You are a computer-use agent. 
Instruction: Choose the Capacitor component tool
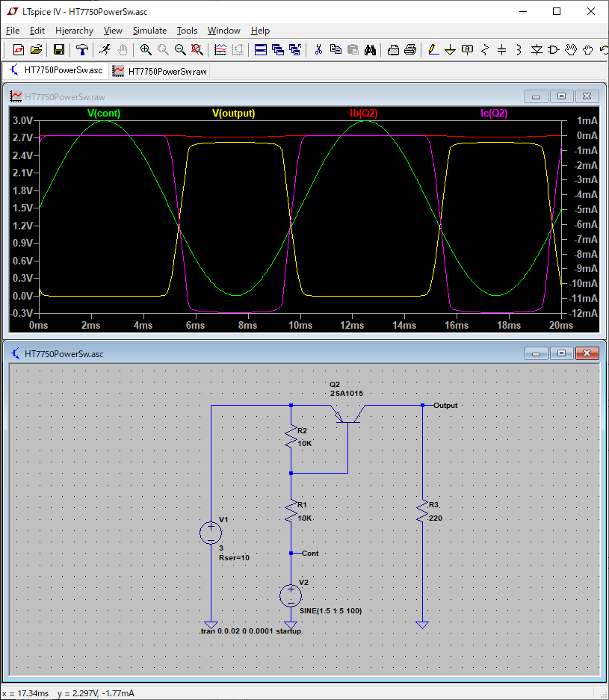502,49
